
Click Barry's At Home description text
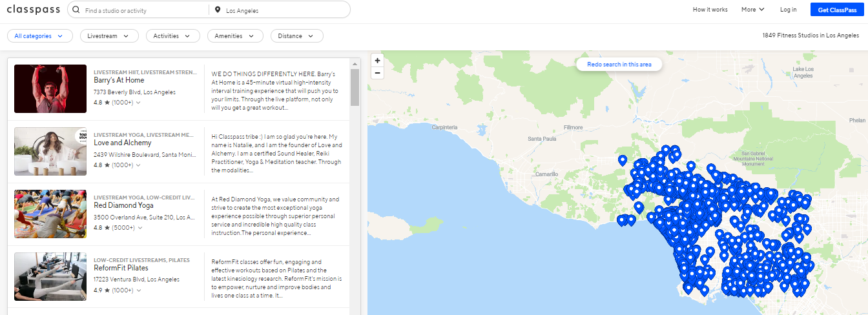coord(276,91)
